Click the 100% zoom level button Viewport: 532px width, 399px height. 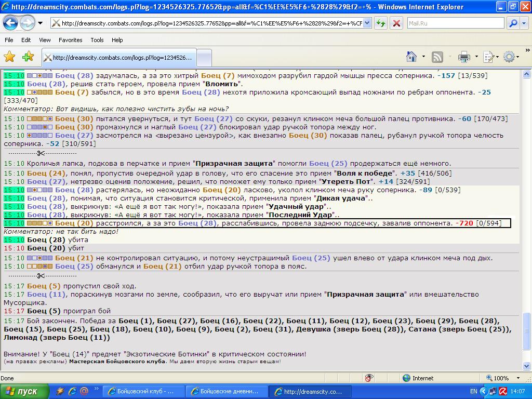click(x=497, y=378)
